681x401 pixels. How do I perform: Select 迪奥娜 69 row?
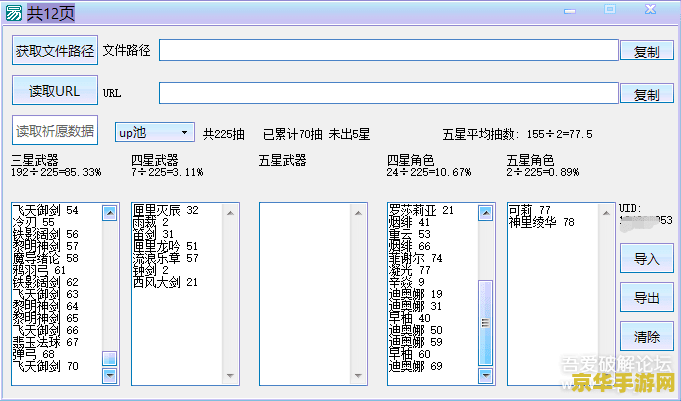click(416, 366)
